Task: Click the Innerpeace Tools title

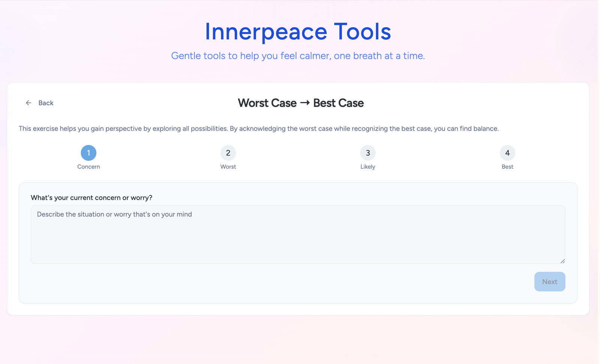Action: pyautogui.click(x=298, y=31)
